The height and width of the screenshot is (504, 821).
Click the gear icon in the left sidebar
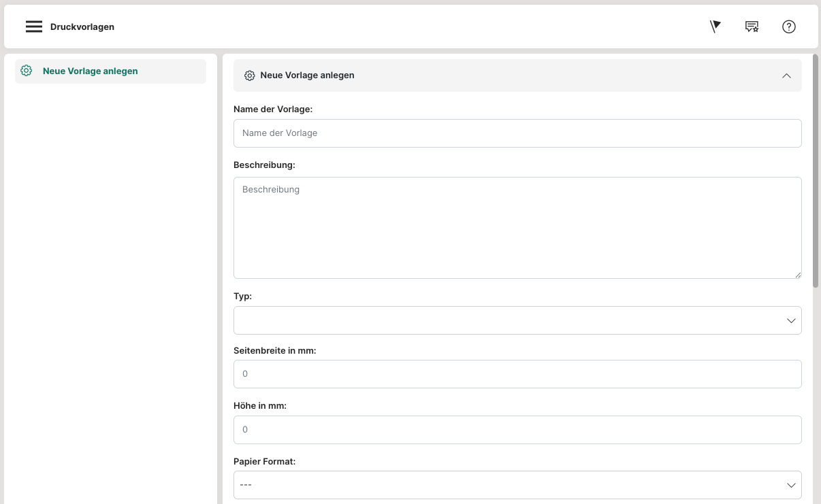pyautogui.click(x=27, y=71)
